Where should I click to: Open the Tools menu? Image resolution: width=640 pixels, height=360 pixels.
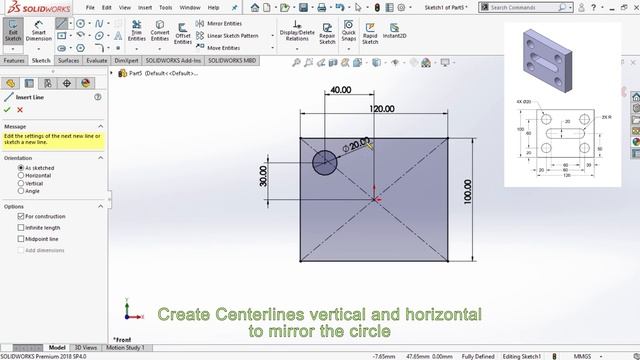point(165,7)
